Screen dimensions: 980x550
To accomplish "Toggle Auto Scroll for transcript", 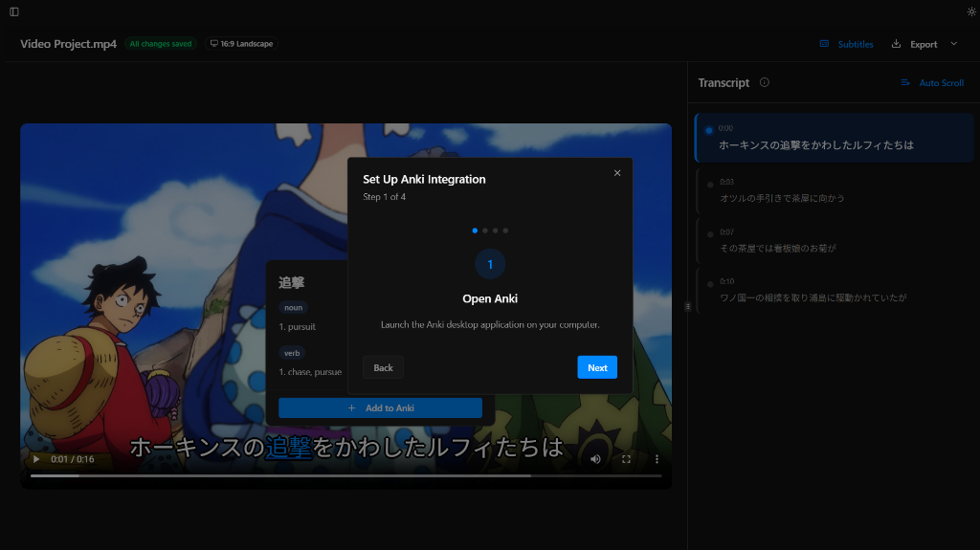I will pyautogui.click(x=932, y=83).
